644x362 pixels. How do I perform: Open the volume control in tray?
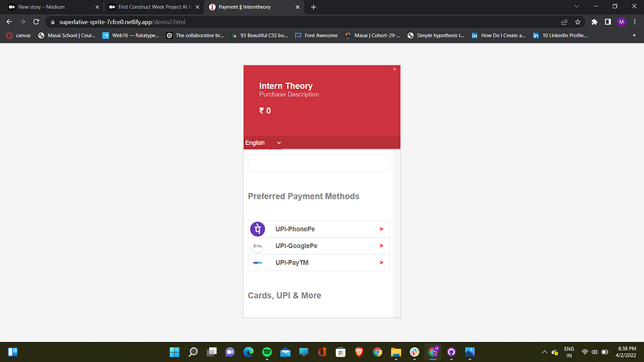click(595, 352)
